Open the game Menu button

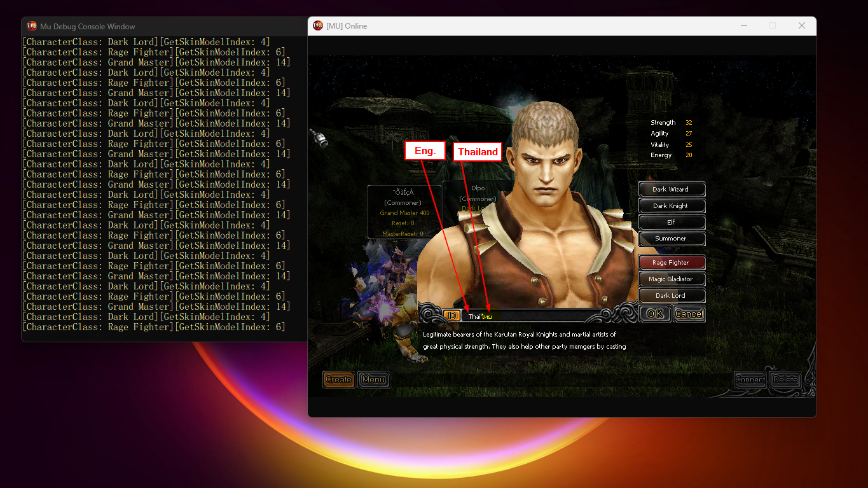(373, 380)
